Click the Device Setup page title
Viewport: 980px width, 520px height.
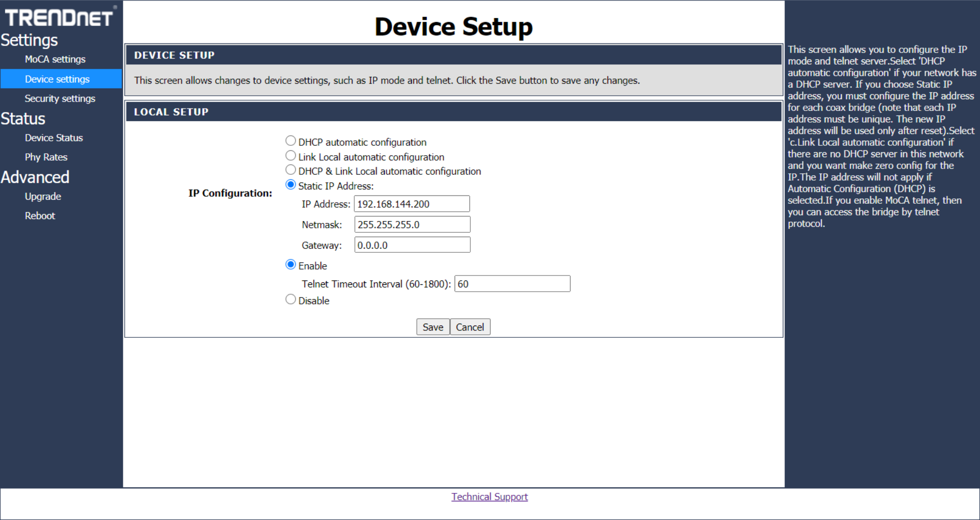tap(454, 27)
